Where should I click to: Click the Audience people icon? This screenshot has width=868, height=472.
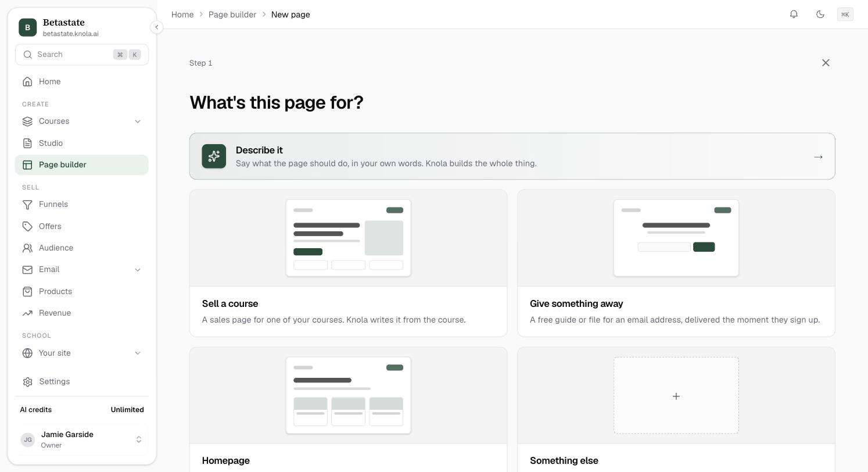27,248
